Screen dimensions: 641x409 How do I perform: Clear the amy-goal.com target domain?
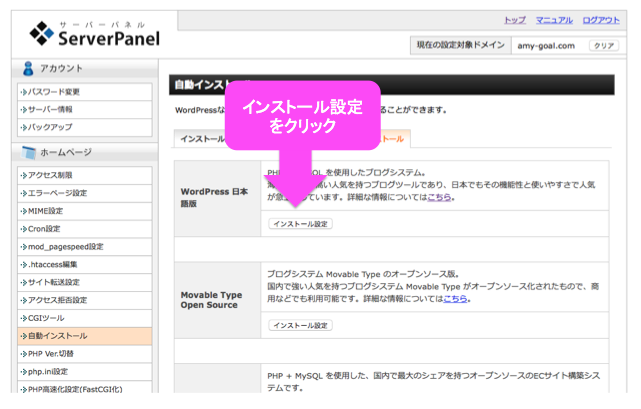point(604,46)
